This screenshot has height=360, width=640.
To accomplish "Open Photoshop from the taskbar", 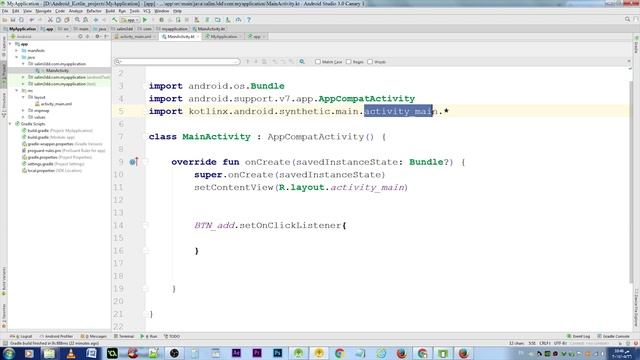I will (278, 353).
